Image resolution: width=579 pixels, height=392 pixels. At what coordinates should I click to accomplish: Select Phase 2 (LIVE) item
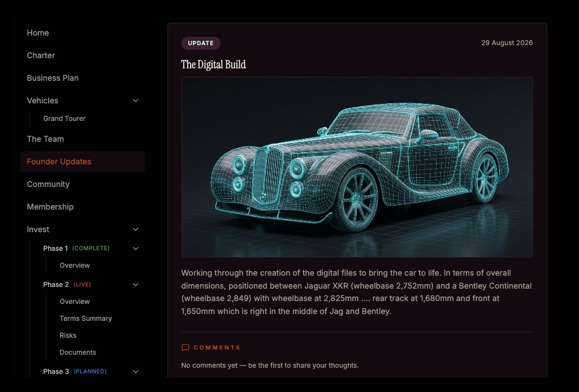[x=67, y=284]
